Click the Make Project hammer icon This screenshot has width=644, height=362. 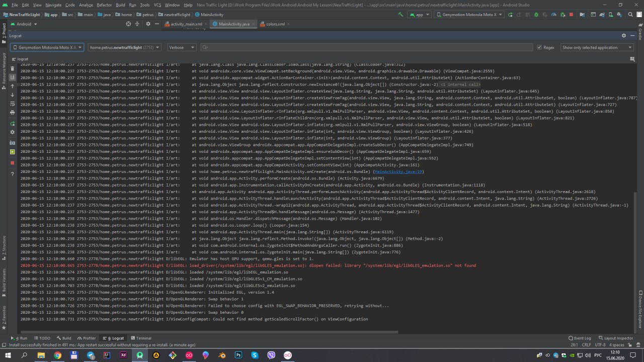pos(400,15)
